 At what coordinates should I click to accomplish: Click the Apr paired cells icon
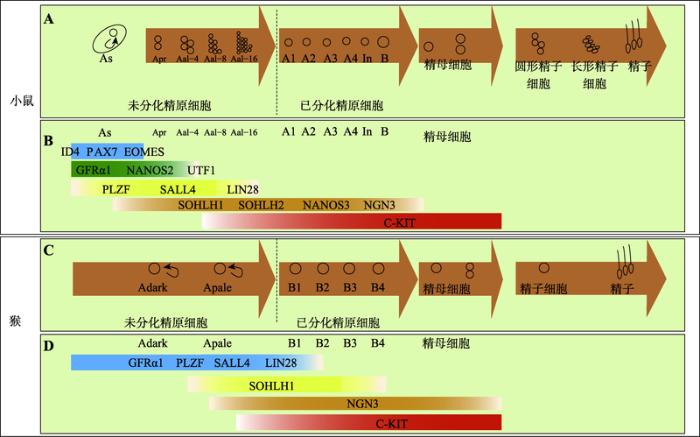click(158, 43)
